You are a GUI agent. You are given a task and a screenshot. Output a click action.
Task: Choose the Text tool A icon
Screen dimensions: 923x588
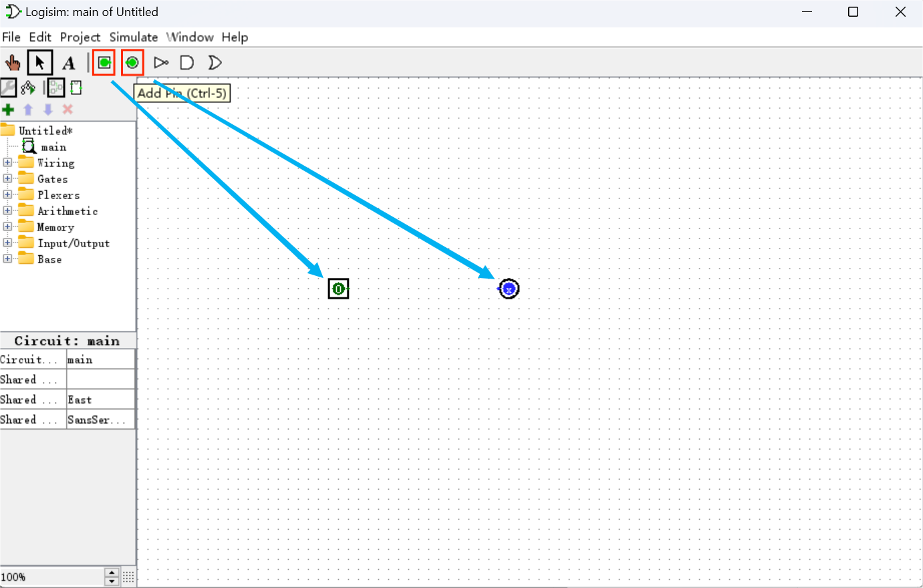click(x=69, y=63)
